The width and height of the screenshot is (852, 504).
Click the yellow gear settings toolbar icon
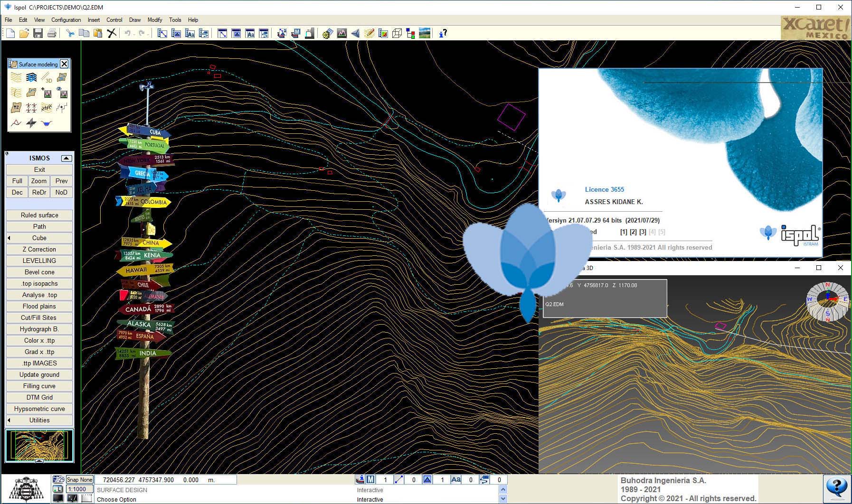[327, 33]
